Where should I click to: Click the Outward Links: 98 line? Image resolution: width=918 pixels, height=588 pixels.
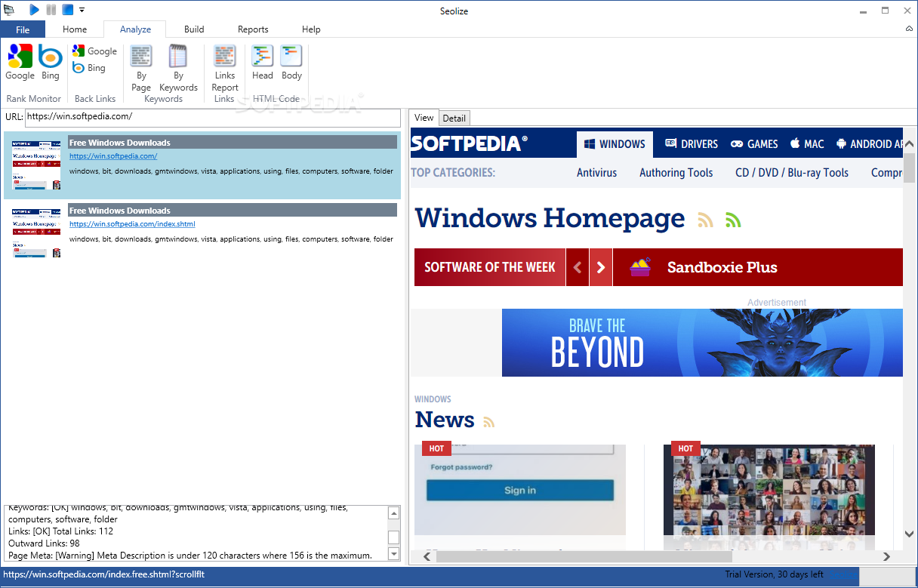coord(44,543)
